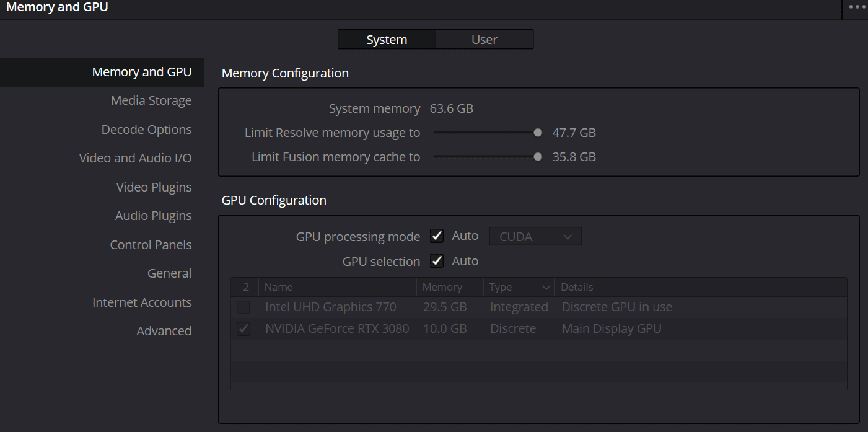The height and width of the screenshot is (432, 868).
Task: Check the Intel UHD Graphics 770 checkbox
Action: (243, 307)
